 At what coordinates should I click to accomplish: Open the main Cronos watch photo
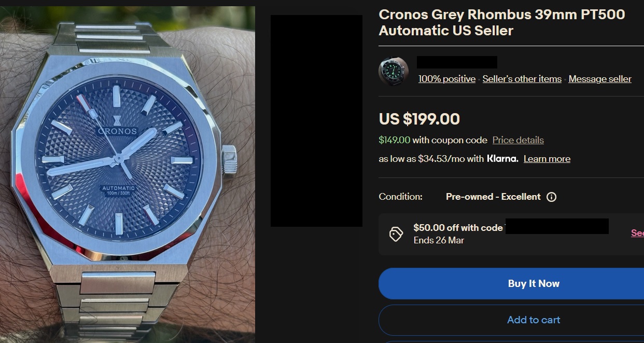pyautogui.click(x=128, y=174)
